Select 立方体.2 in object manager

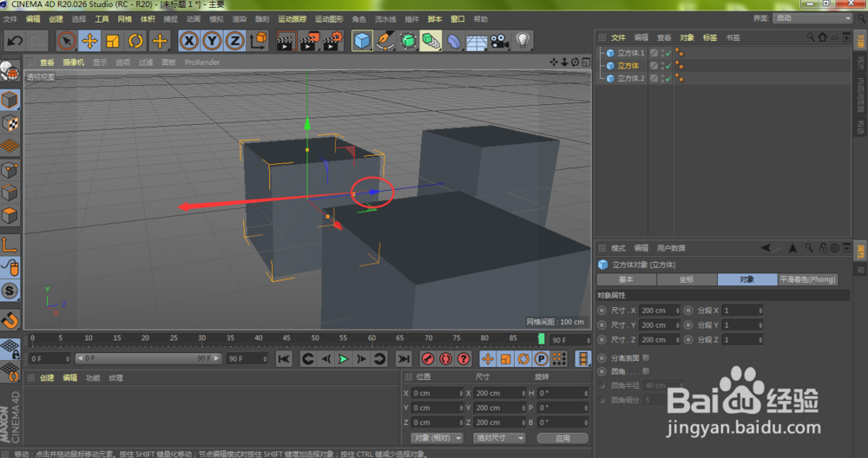coord(630,79)
